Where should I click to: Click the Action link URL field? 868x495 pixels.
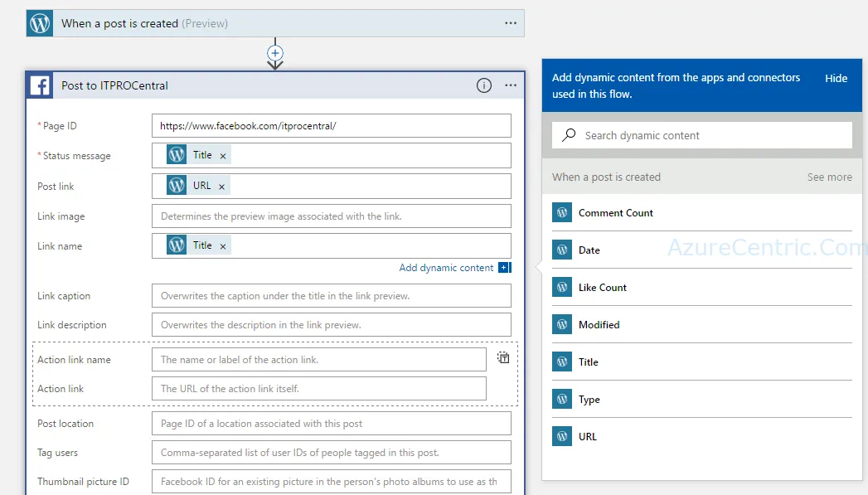pos(319,389)
